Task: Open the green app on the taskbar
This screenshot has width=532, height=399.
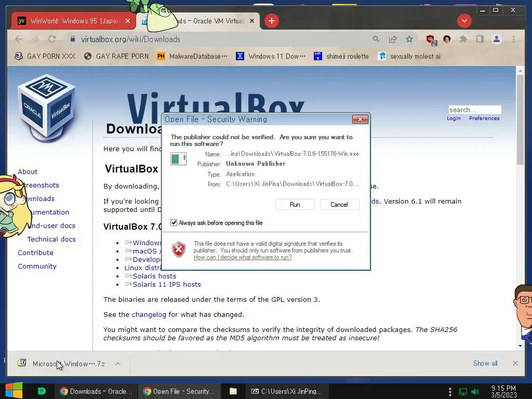Action: coord(42,391)
